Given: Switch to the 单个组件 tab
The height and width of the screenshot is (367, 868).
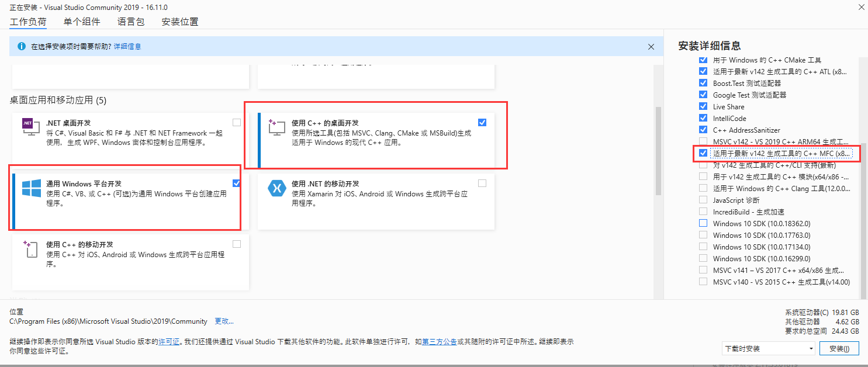Looking at the screenshot, I should tap(81, 22).
